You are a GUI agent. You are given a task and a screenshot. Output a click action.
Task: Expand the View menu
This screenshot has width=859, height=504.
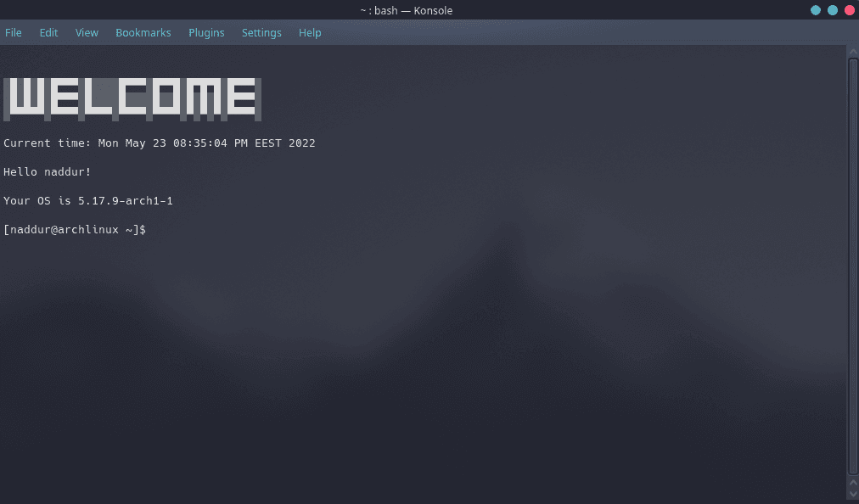[87, 33]
